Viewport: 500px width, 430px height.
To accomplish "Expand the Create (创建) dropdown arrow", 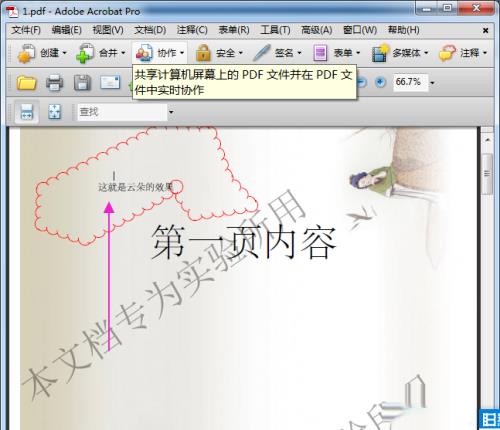I will pos(65,53).
